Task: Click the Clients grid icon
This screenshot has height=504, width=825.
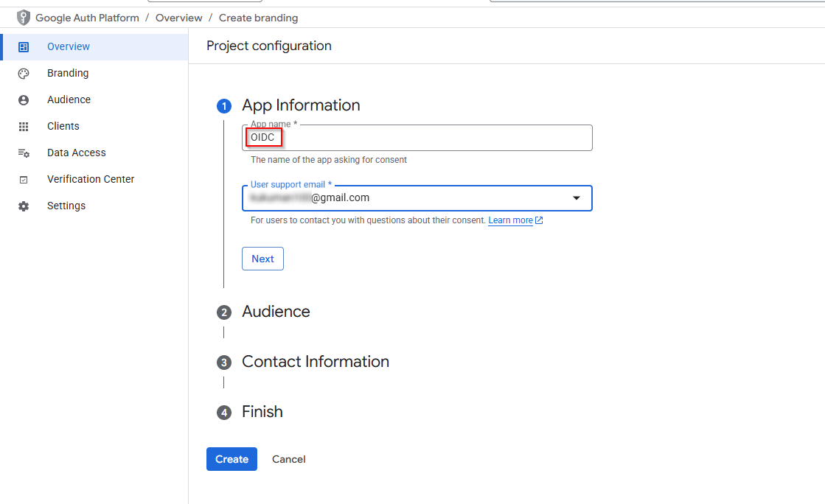Action: pos(24,127)
